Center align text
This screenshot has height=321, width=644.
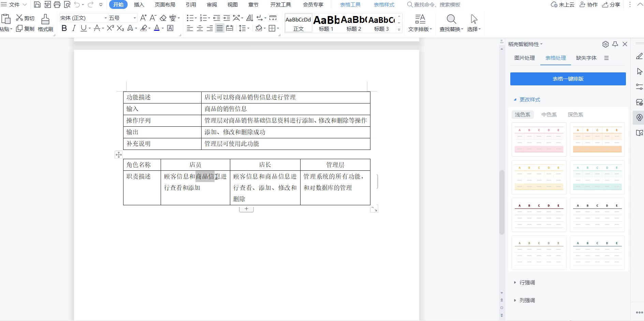tap(200, 28)
